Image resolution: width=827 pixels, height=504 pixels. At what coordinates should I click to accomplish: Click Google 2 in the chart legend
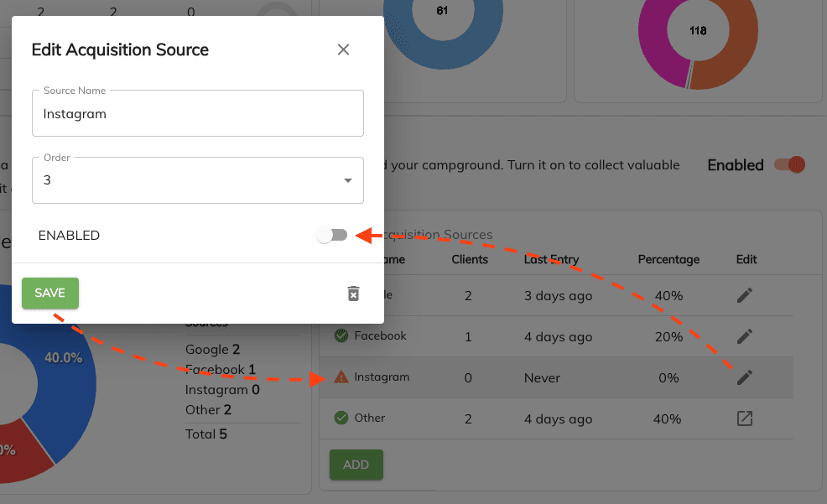pos(212,350)
